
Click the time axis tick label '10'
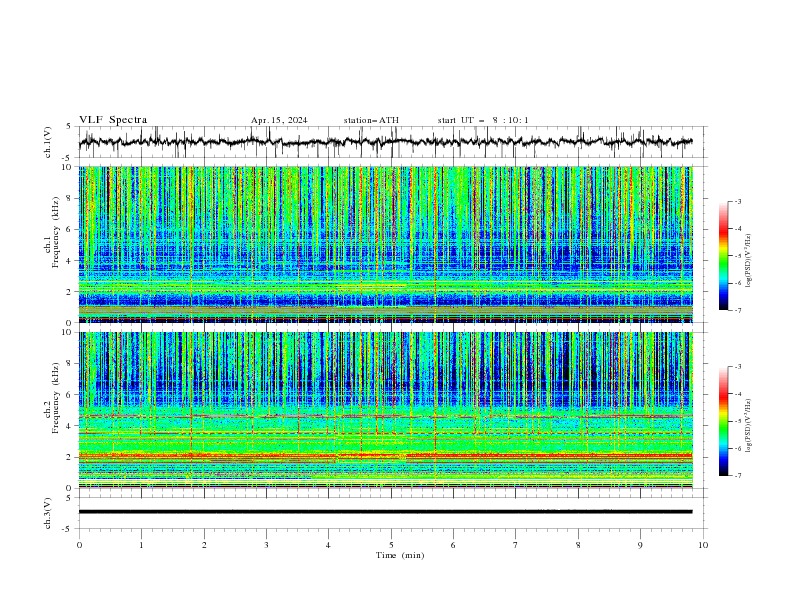point(703,545)
